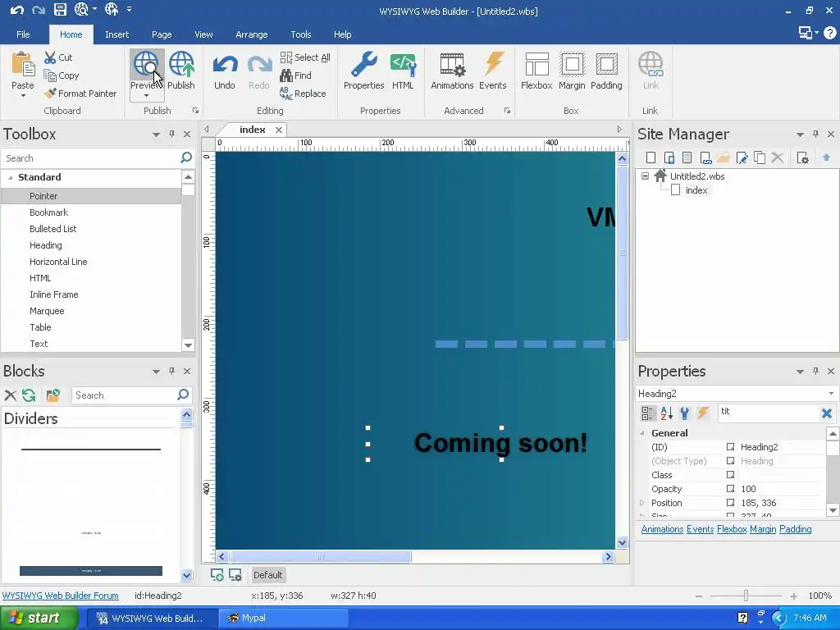Click the Animations link in Properties panel
Screen dimensions: 840x630
[x=662, y=529]
